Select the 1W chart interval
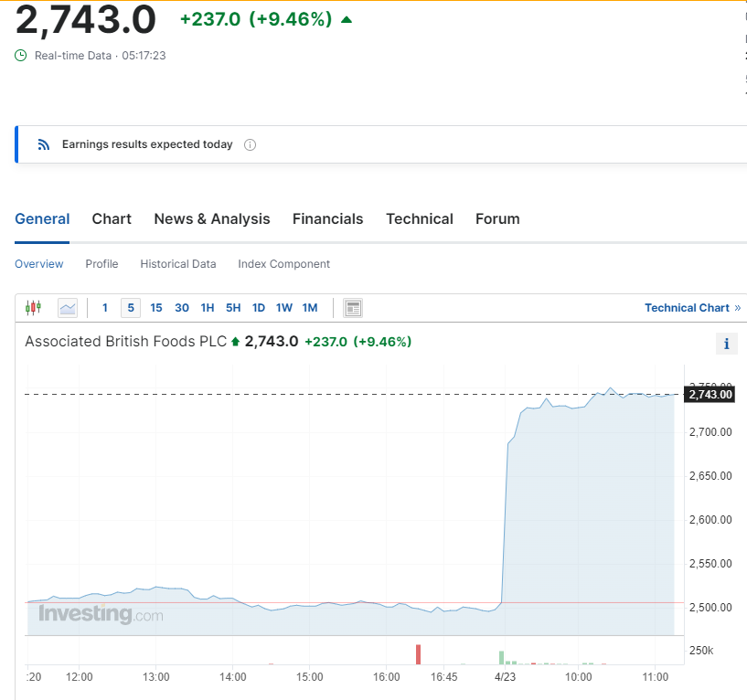This screenshot has width=747, height=700. (284, 308)
